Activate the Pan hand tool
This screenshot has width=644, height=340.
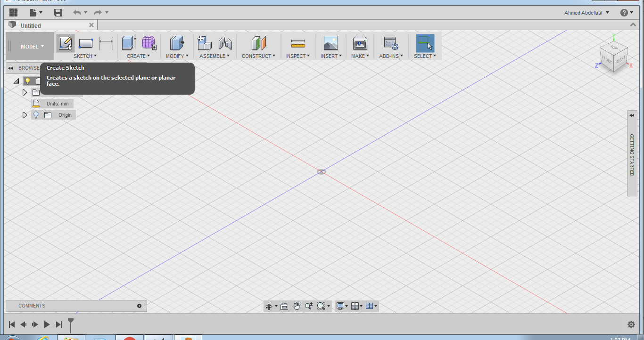tap(297, 306)
